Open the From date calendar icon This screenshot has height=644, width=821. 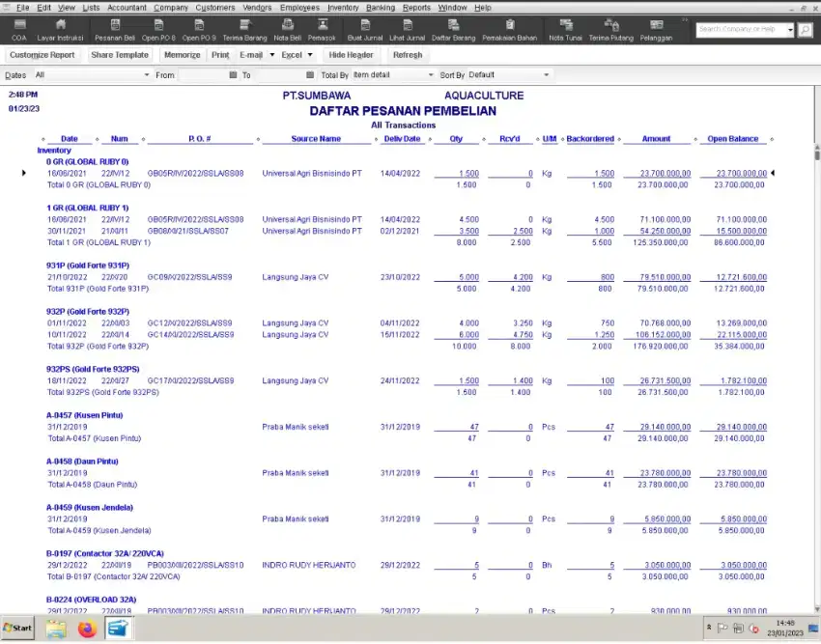tap(233, 75)
